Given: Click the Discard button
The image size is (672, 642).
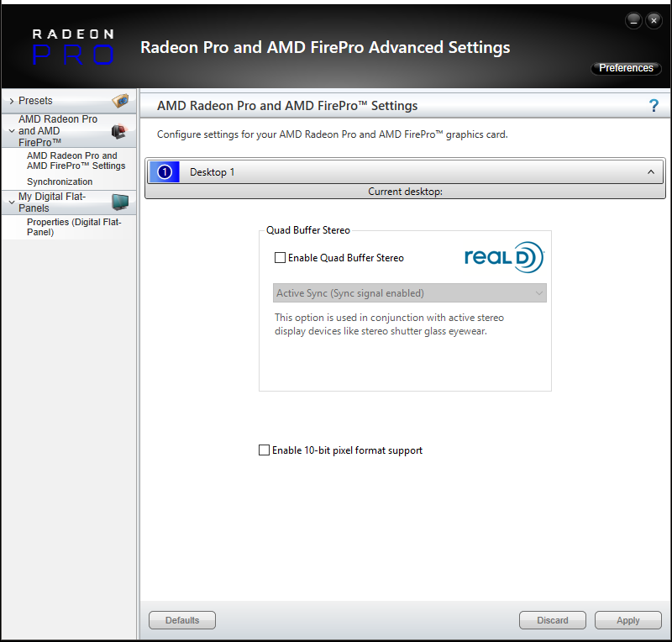Looking at the screenshot, I should click(553, 620).
